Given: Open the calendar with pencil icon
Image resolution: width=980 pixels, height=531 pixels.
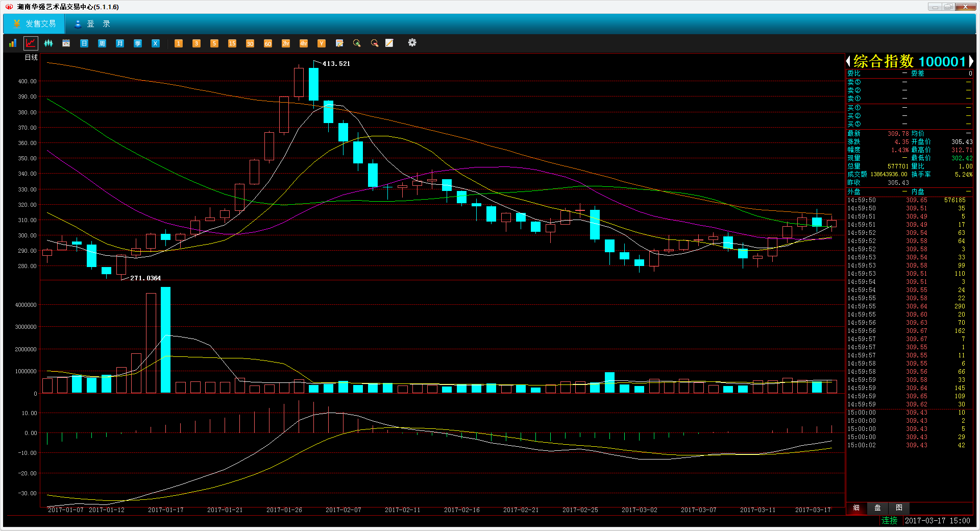Looking at the screenshot, I should coord(339,43).
